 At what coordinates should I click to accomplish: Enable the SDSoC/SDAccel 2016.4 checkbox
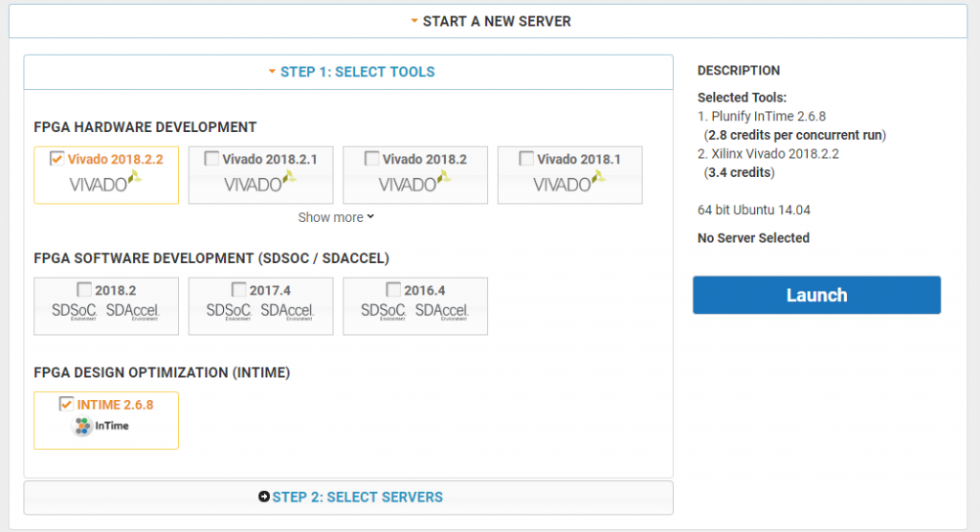click(393, 290)
